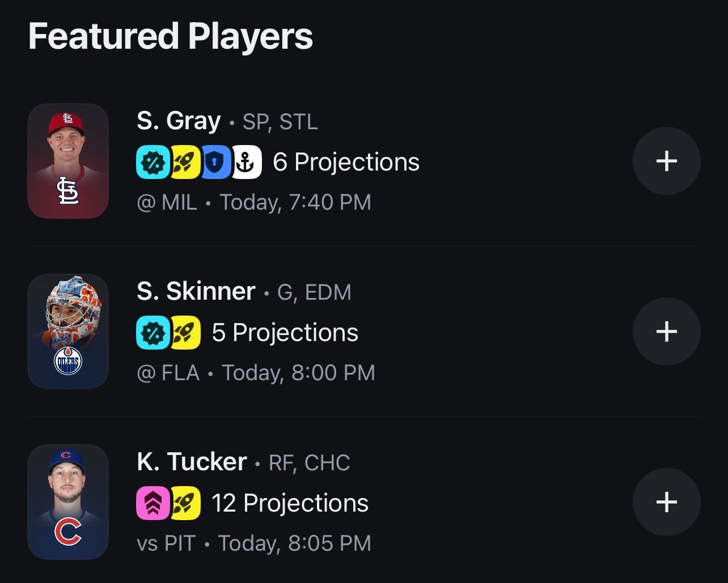Image resolution: width=728 pixels, height=583 pixels.
Task: Open S. Skinner's Oilers goalie photo
Action: click(68, 331)
